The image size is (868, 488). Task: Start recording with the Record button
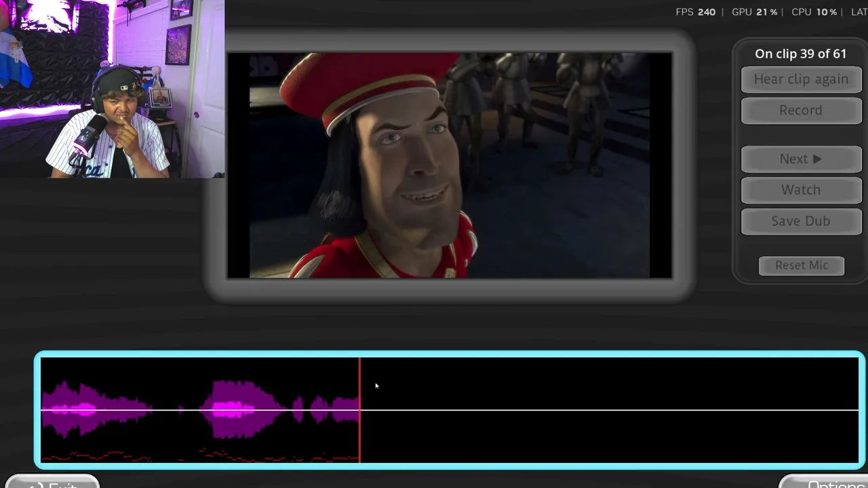[x=801, y=110]
